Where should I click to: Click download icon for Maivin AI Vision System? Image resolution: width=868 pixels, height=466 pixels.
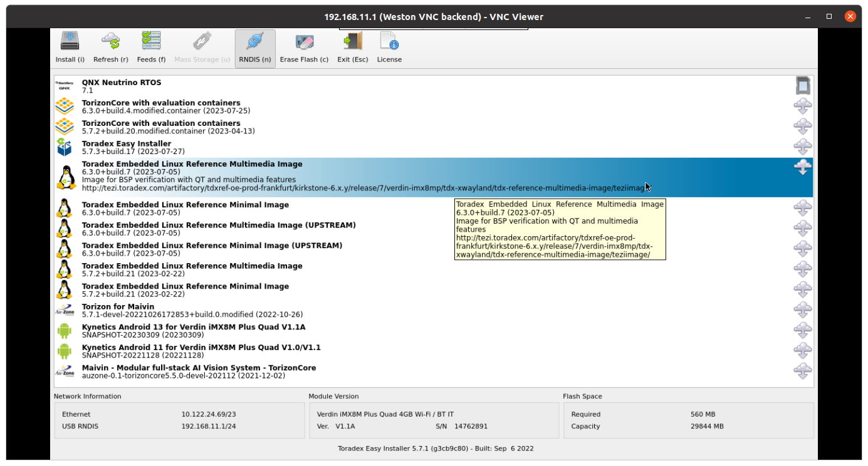click(802, 371)
